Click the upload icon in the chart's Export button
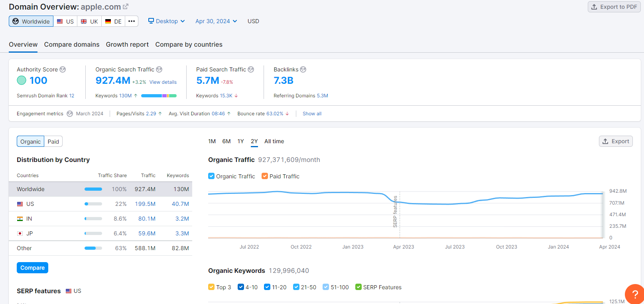 605,141
